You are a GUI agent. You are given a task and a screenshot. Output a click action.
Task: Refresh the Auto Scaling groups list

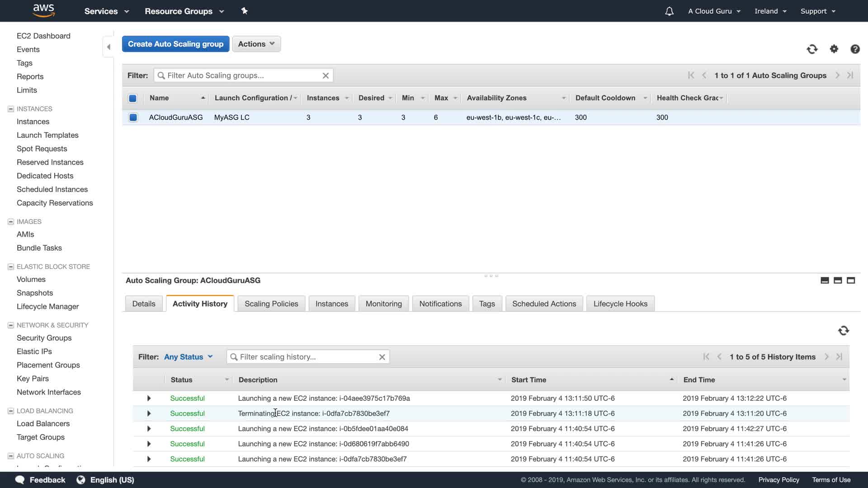(x=812, y=49)
